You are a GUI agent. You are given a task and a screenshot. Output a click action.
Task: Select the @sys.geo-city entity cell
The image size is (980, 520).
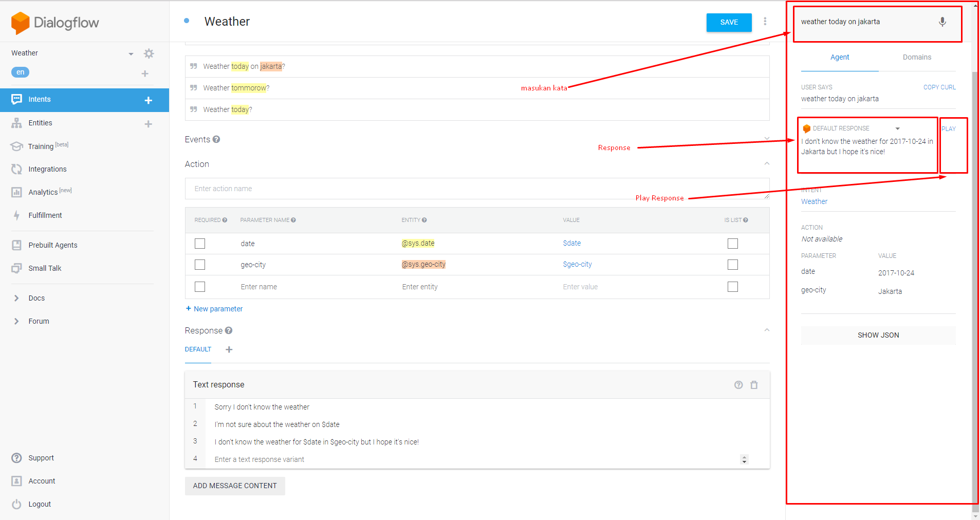[x=423, y=264]
